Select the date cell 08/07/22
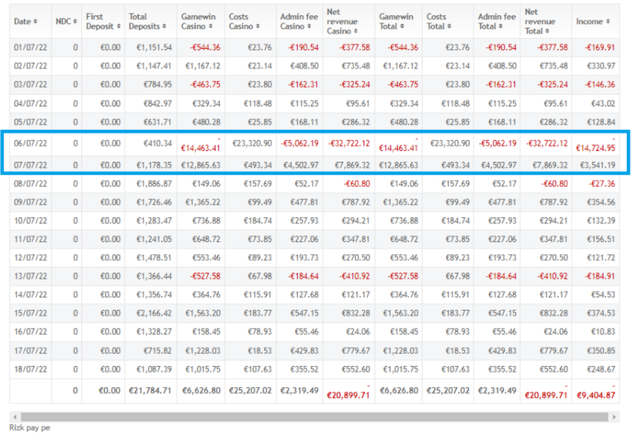The width and height of the screenshot is (640, 433). 31,184
